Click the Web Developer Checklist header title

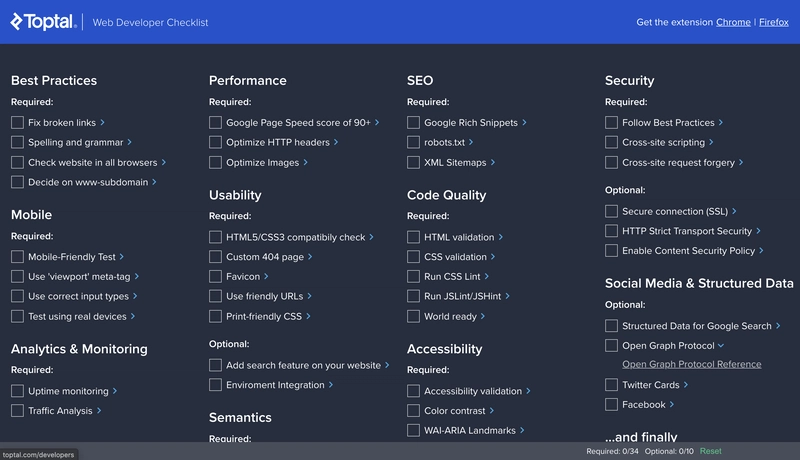click(x=151, y=22)
